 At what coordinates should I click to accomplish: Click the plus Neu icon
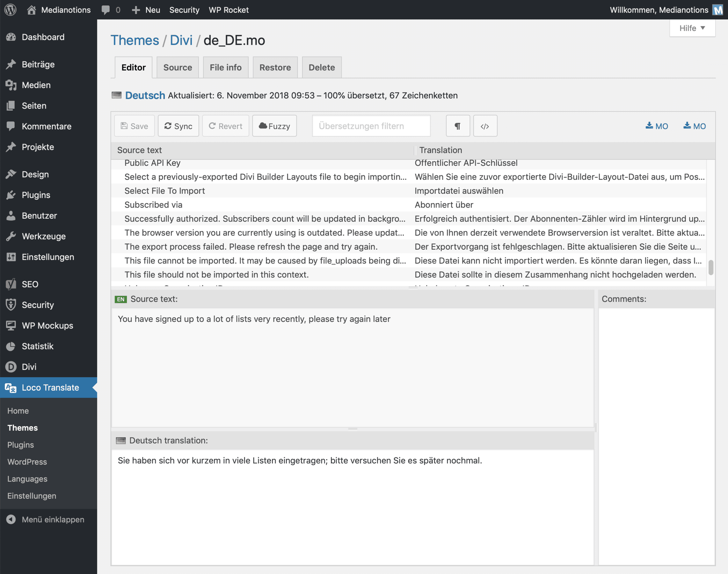[136, 10]
